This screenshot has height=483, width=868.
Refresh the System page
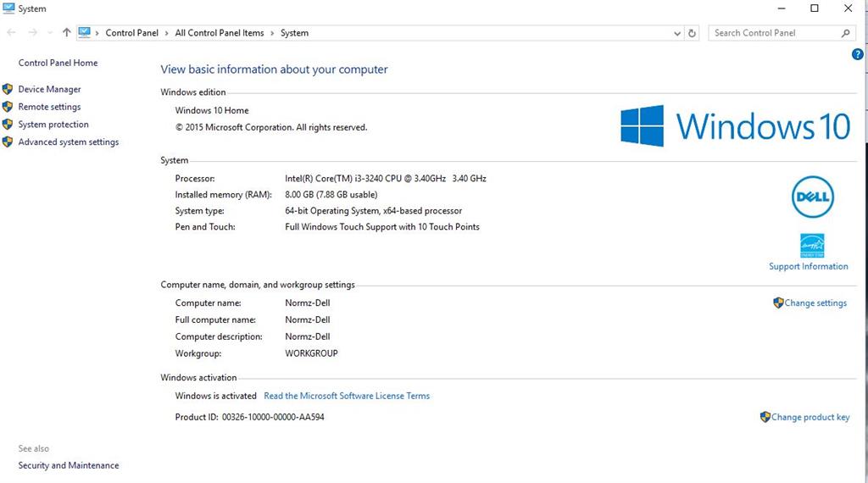pos(692,33)
